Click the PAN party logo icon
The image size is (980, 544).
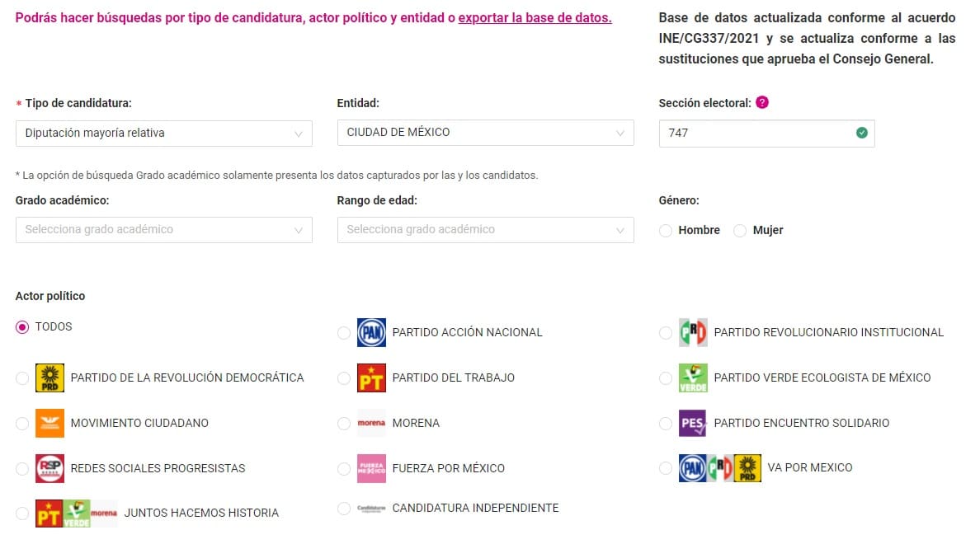[x=371, y=333]
